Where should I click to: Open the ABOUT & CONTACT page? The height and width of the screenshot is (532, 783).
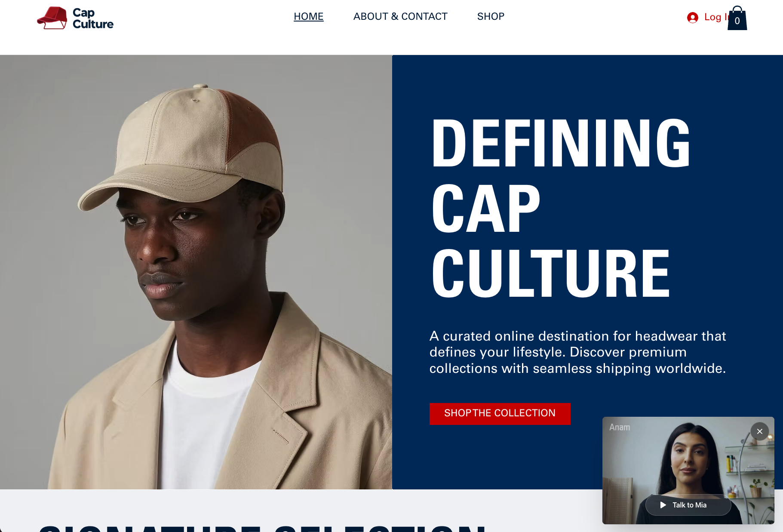400,16
